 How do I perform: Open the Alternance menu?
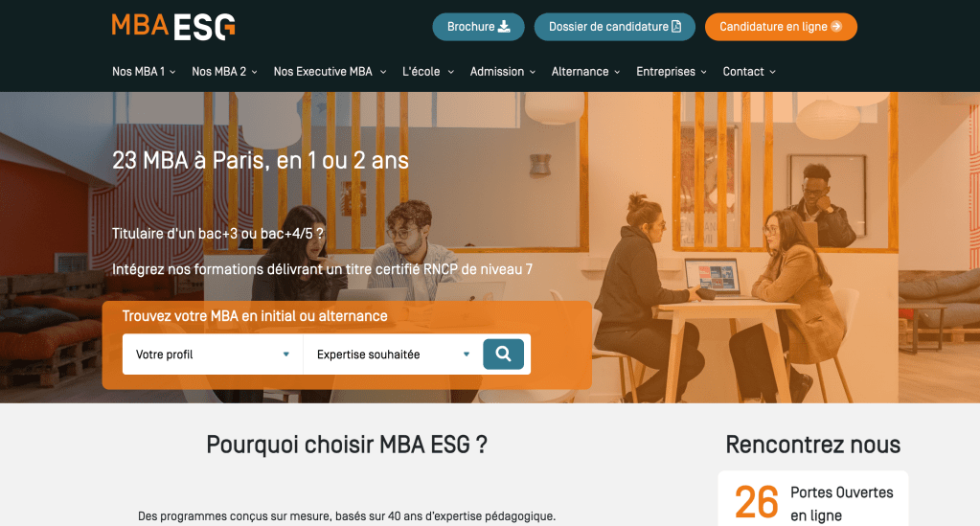585,72
